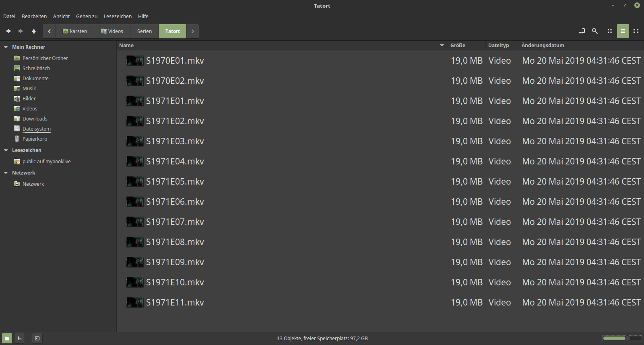Switch to list view
Image resolution: width=644 pixels, height=345 pixels.
[623, 31]
